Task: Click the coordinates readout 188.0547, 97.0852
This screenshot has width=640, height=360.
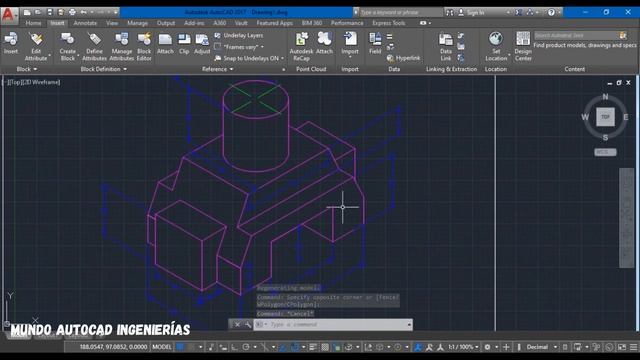Action: click(113, 347)
